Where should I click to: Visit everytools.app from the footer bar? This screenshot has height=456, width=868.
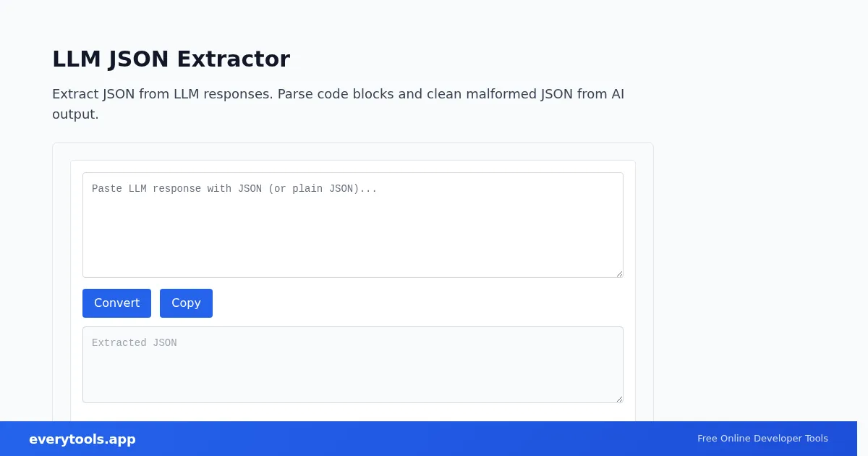[x=82, y=439]
